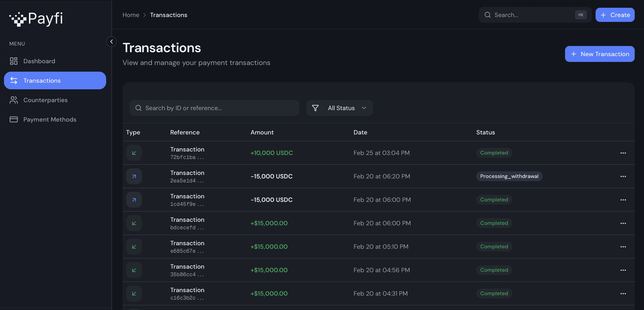Click the Transactions sidebar icon

click(14, 80)
